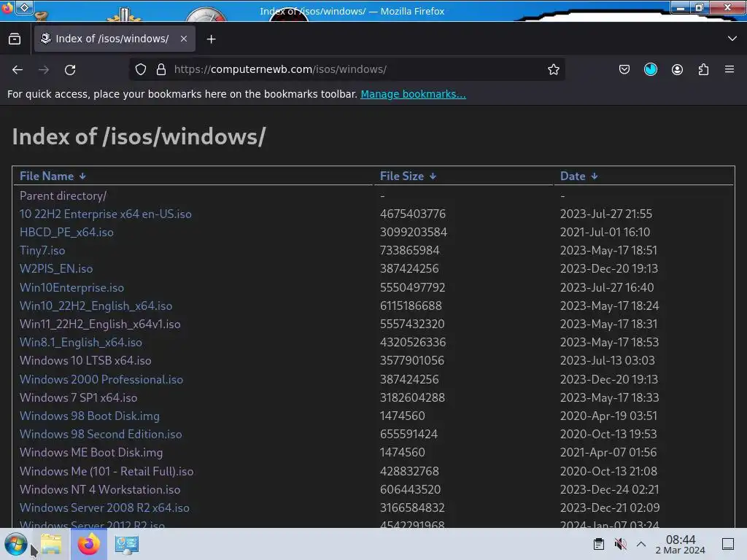This screenshot has height=560, width=747.
Task: Open the file manager taskbar icon
Action: 51,544
